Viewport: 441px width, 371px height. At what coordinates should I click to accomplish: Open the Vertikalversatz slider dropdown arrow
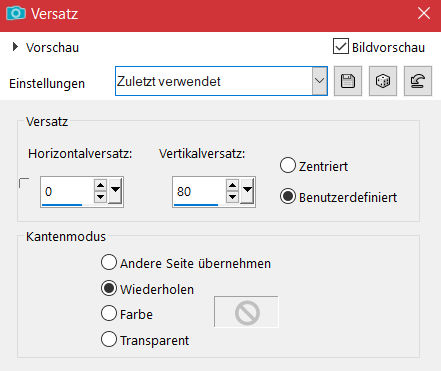pos(247,190)
